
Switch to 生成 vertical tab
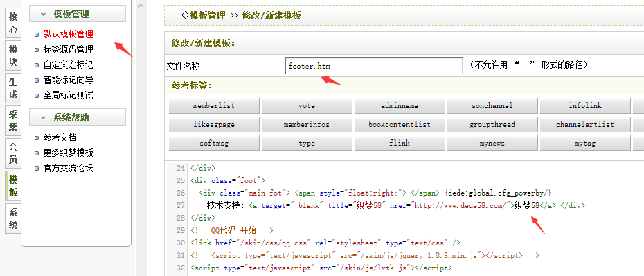(13, 89)
